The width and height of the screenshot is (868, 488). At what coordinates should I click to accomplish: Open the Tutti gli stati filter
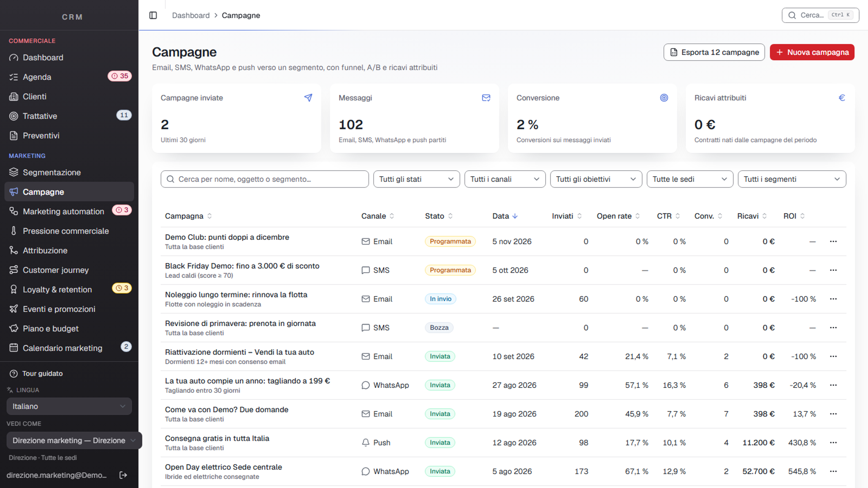point(416,179)
